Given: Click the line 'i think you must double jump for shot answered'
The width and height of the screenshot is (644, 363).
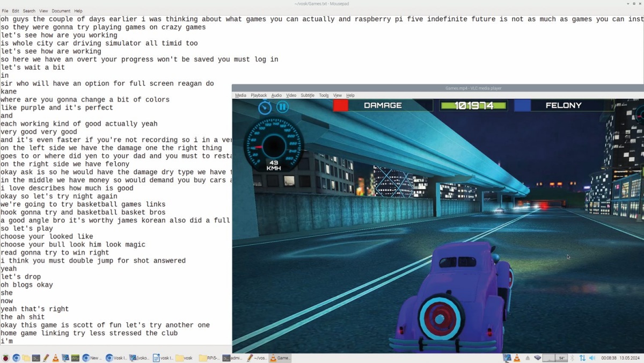Looking at the screenshot, I should [x=93, y=261].
